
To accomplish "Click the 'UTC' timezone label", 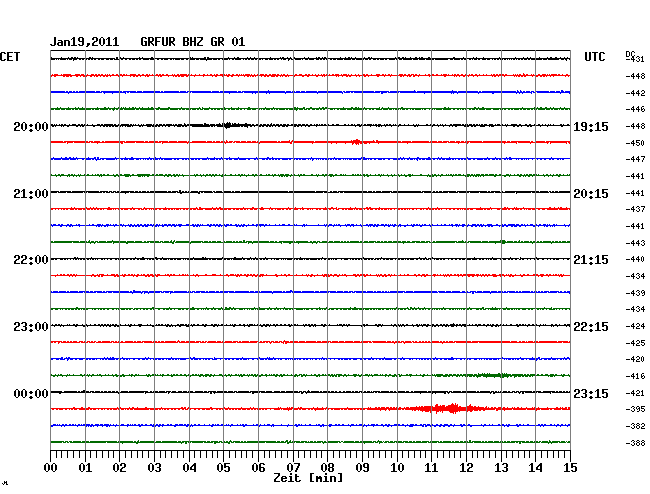I will [594, 57].
